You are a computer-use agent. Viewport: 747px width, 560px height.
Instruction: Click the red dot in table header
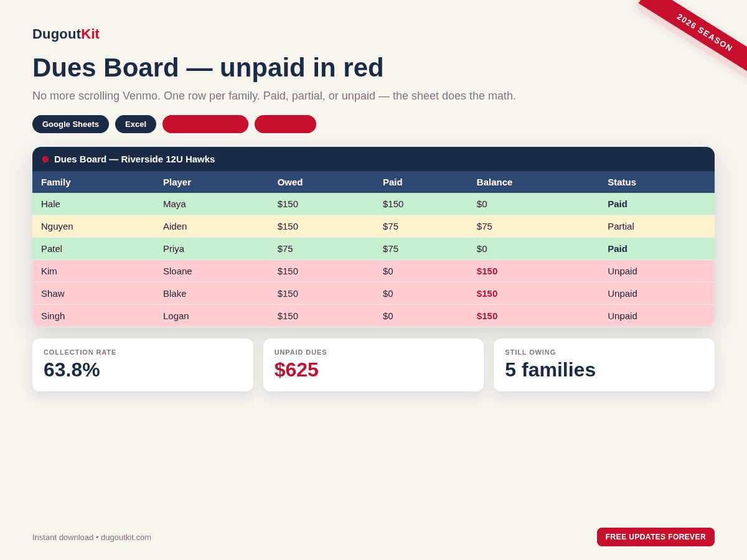coord(45,159)
